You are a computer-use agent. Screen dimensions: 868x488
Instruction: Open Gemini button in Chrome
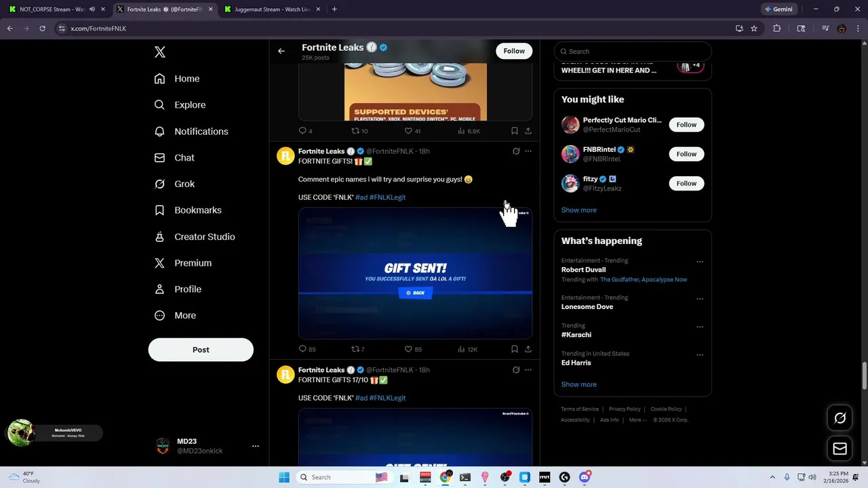pyautogui.click(x=778, y=9)
